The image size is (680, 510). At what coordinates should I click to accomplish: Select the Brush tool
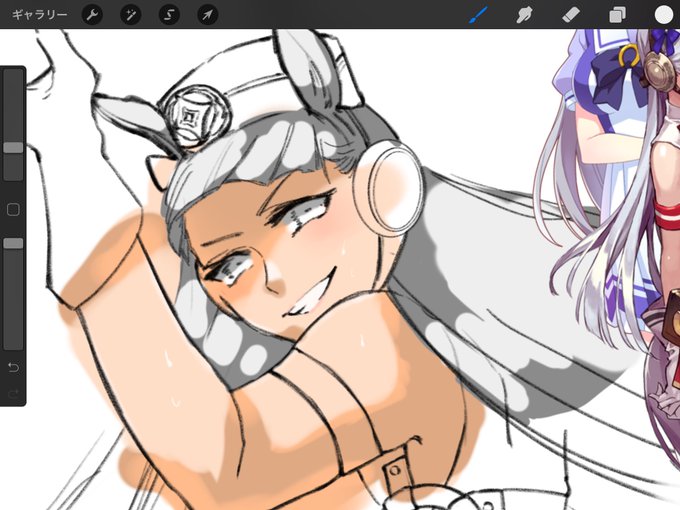478,15
